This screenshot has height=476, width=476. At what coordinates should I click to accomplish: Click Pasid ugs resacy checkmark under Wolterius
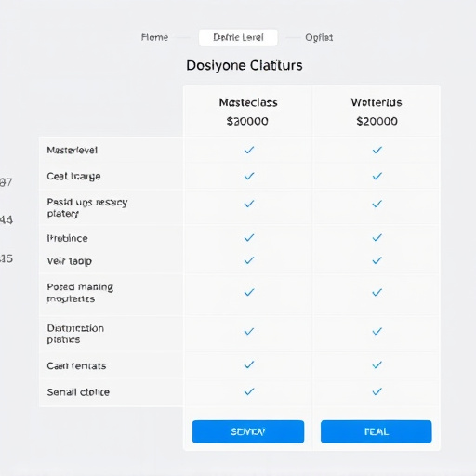pos(377,204)
